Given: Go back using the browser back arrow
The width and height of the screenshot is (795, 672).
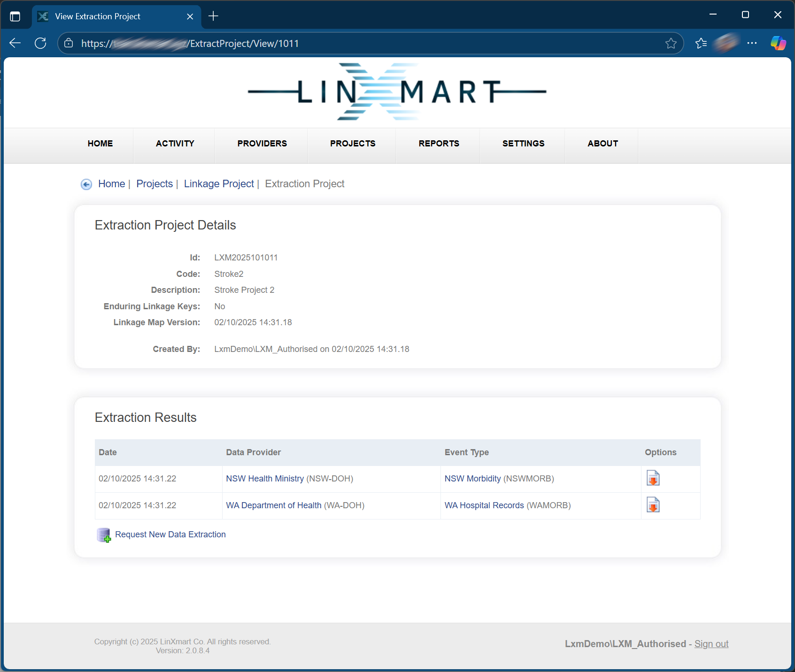Looking at the screenshot, I should 15,43.
